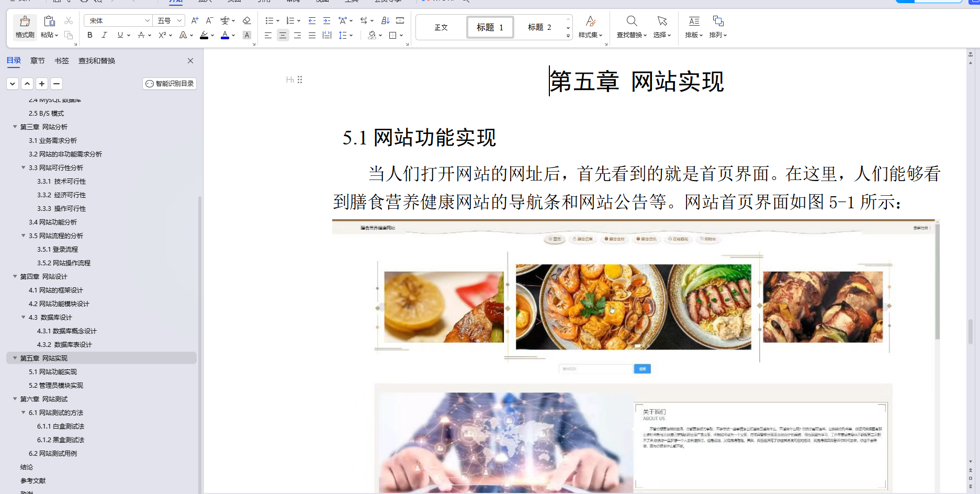Click the 排列 arrange tool
Image resolution: width=980 pixels, height=494 pixels.
[717, 27]
